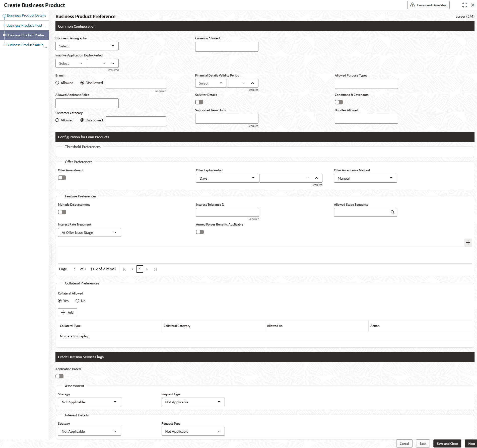The image size is (477, 448).
Task: Click the Save and Close button
Action: coord(447,443)
